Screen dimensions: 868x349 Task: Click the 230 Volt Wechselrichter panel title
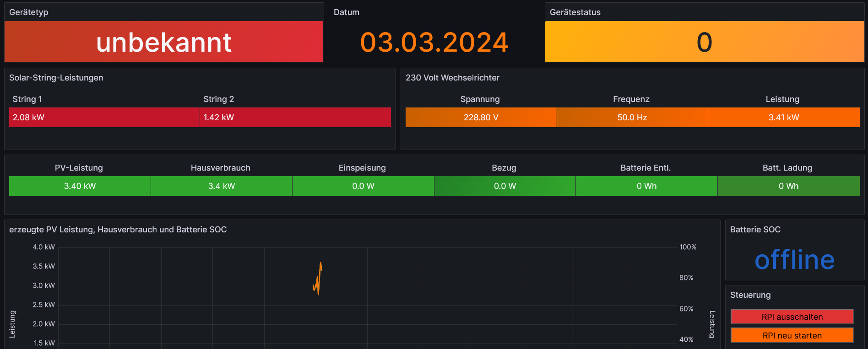click(452, 78)
